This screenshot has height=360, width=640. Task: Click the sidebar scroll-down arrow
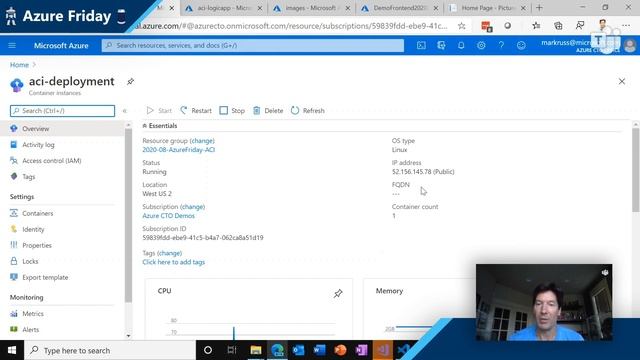point(128,336)
